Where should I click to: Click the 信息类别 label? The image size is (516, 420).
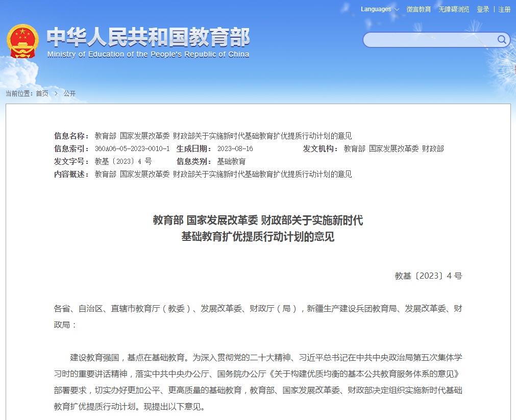[193, 162]
